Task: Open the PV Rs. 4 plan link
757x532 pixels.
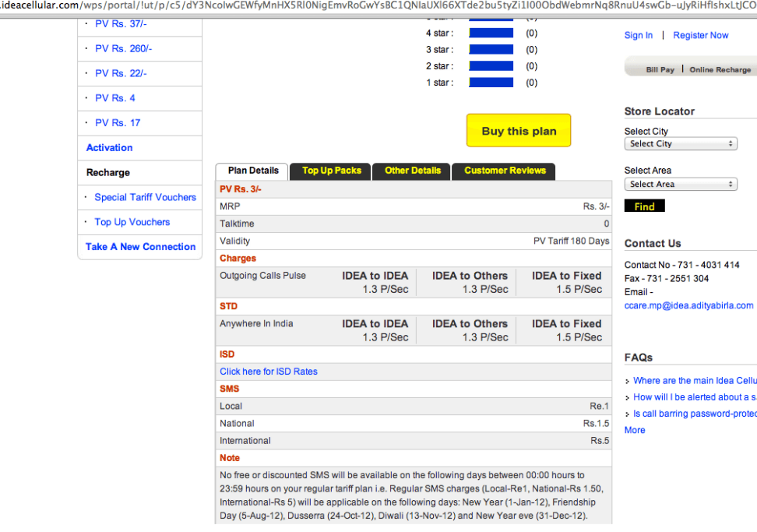Action: [115, 98]
